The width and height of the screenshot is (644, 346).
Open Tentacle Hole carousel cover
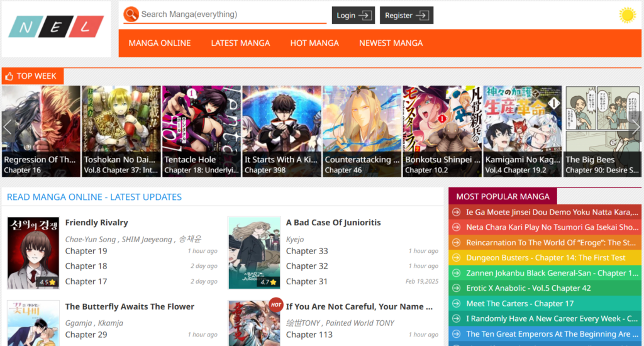point(201,131)
